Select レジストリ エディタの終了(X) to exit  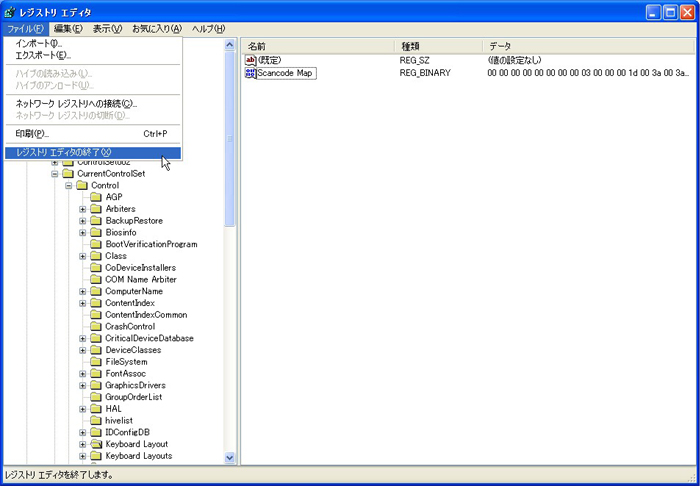[x=92, y=153]
